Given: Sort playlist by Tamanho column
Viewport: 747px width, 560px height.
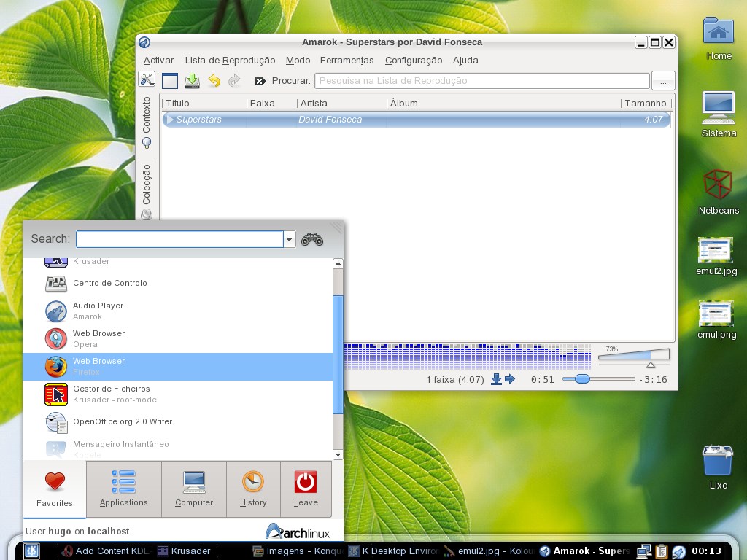Looking at the screenshot, I should point(646,104).
